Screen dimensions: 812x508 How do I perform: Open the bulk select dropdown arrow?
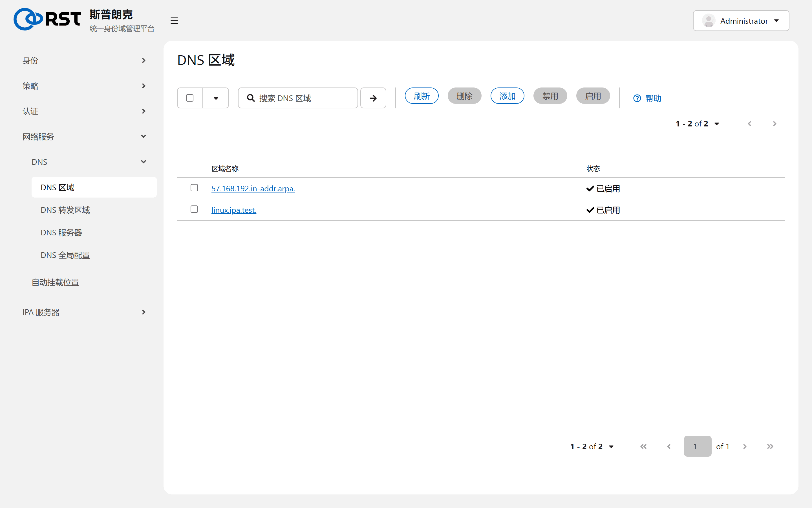(x=216, y=98)
